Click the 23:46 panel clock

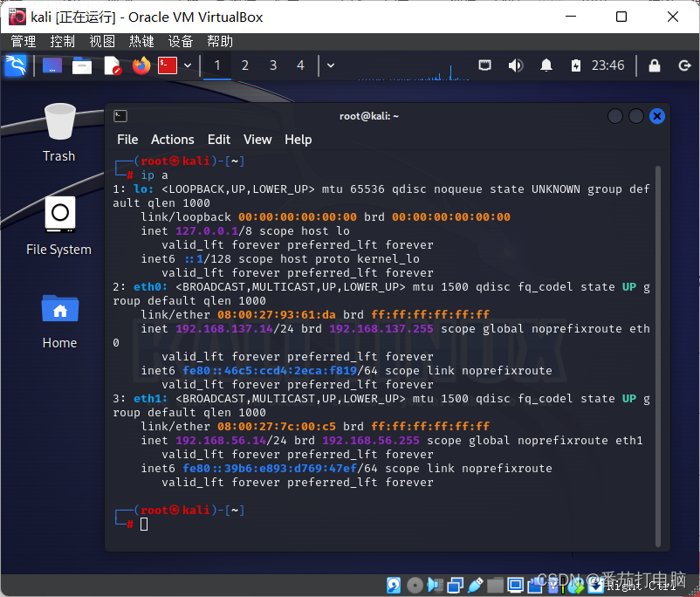pos(608,65)
